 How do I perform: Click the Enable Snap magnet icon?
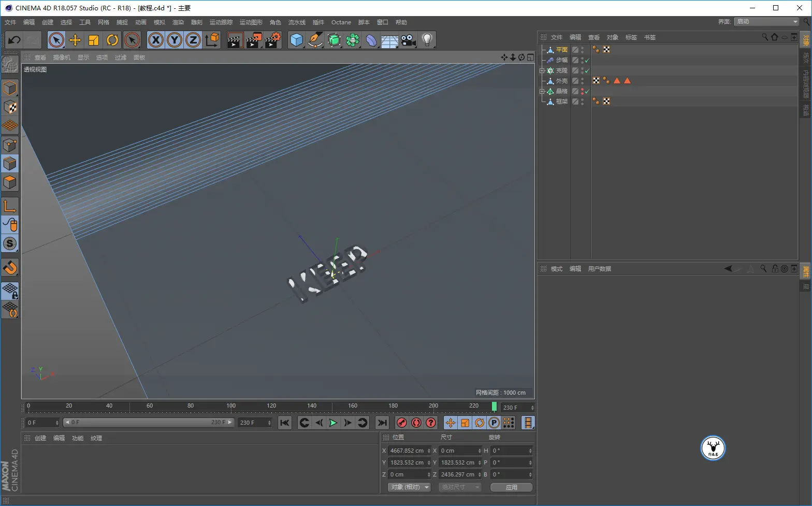(x=10, y=267)
